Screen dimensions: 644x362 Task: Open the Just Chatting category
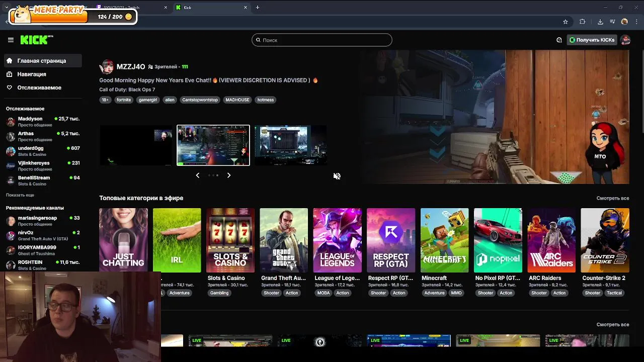(x=123, y=240)
